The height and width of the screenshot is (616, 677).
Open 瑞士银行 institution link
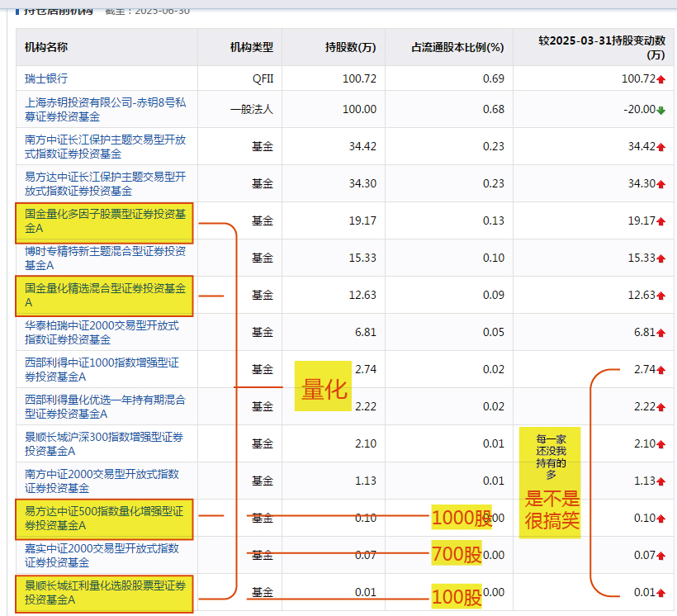click(x=46, y=78)
